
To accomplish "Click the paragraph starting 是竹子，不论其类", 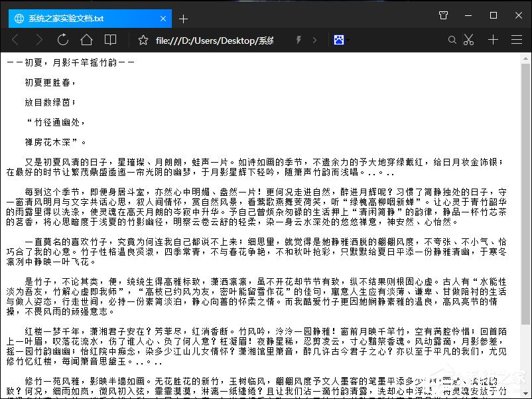I will [256, 297].
